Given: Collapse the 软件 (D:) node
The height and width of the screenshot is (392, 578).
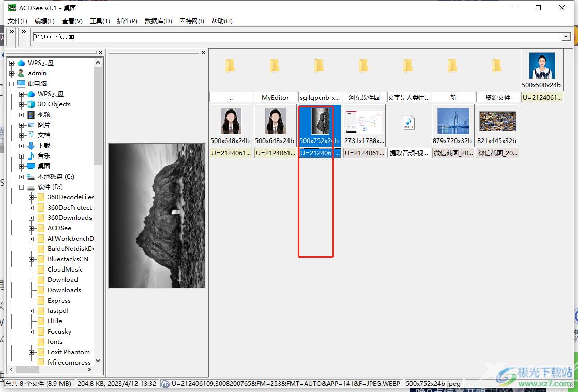Looking at the screenshot, I should (x=21, y=187).
